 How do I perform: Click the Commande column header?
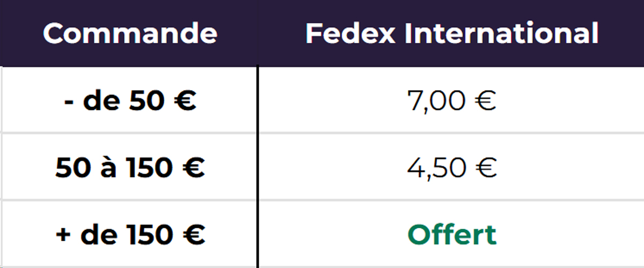point(130,34)
